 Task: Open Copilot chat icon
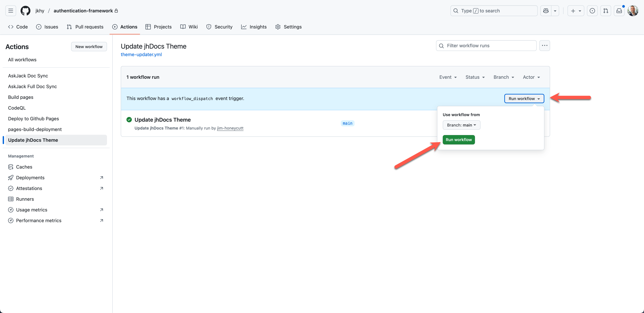pyautogui.click(x=546, y=11)
